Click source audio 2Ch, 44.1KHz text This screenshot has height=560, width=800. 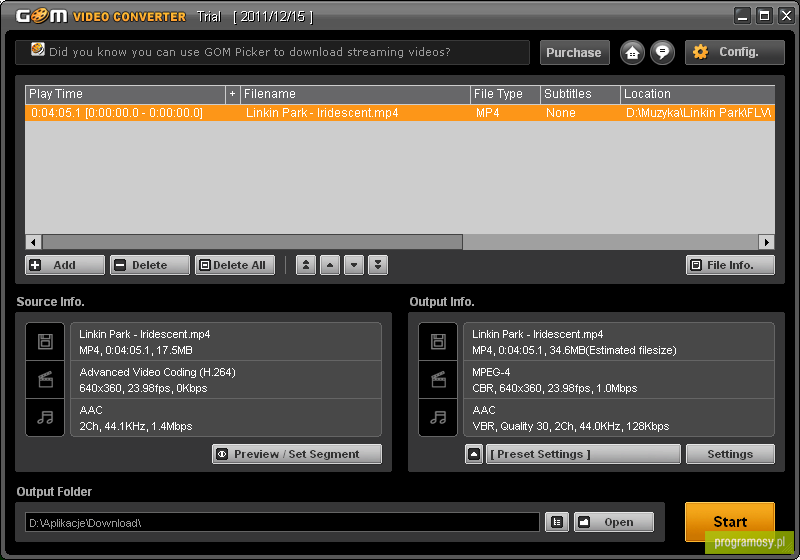click(x=136, y=426)
